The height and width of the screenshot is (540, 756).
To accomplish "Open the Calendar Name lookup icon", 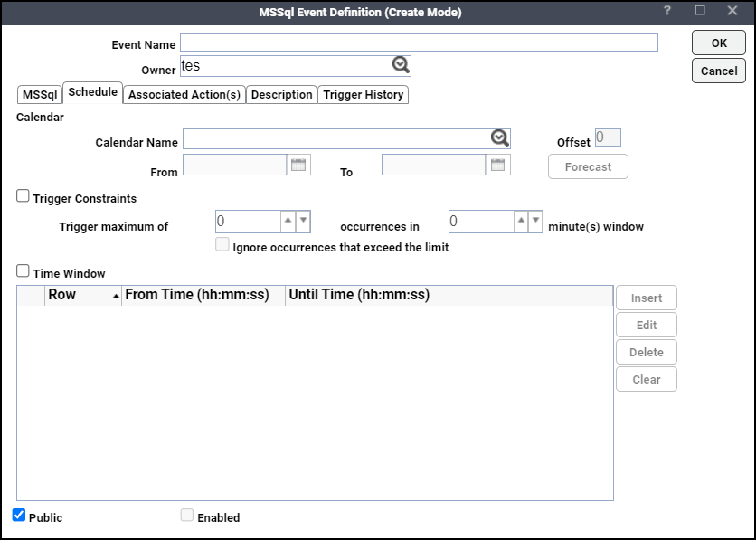I will [x=500, y=138].
